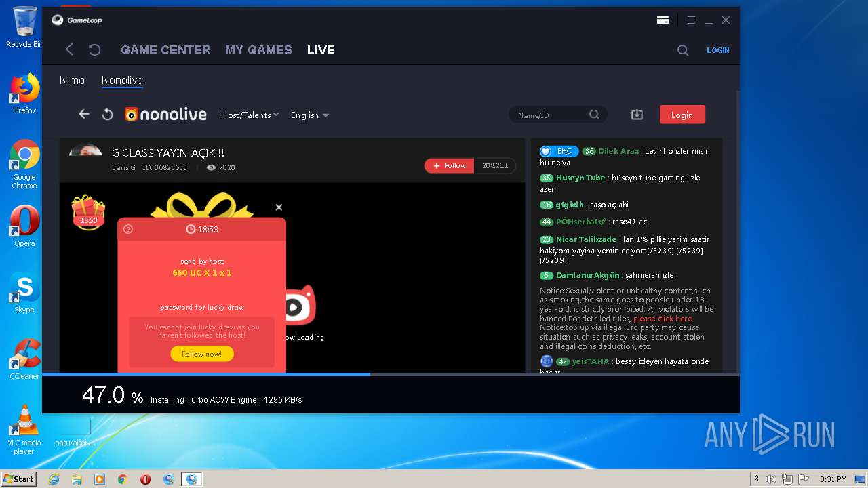Image resolution: width=868 pixels, height=488 pixels.
Task: Click Nonolive back arrow
Action: 84,115
